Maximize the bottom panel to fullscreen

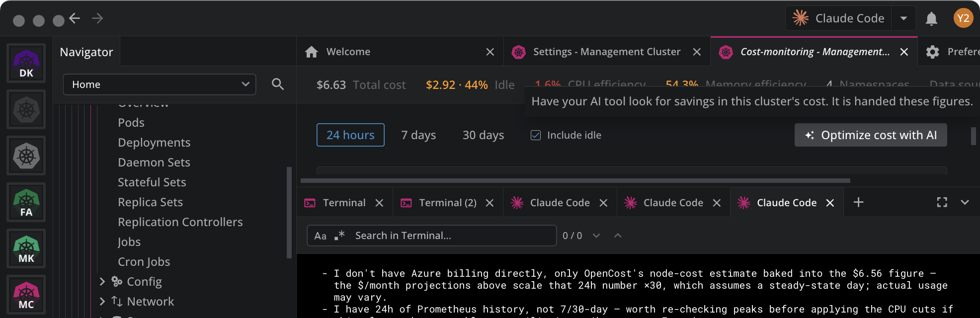click(x=942, y=202)
